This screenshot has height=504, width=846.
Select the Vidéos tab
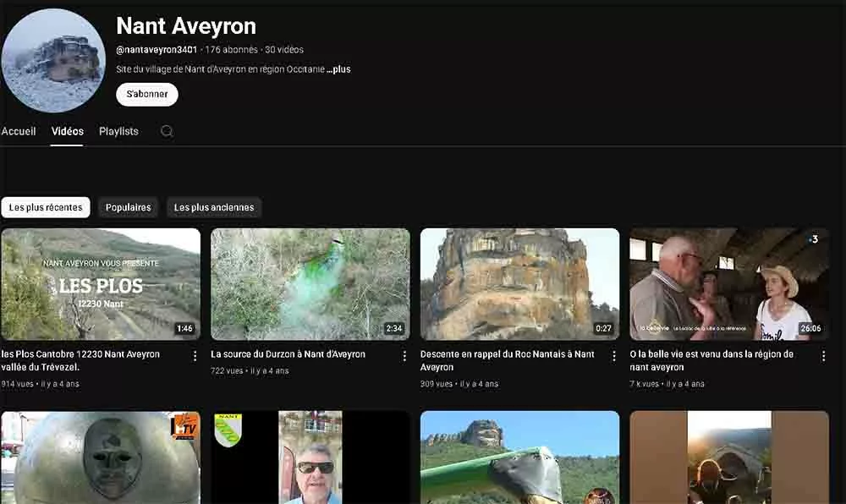(x=68, y=131)
